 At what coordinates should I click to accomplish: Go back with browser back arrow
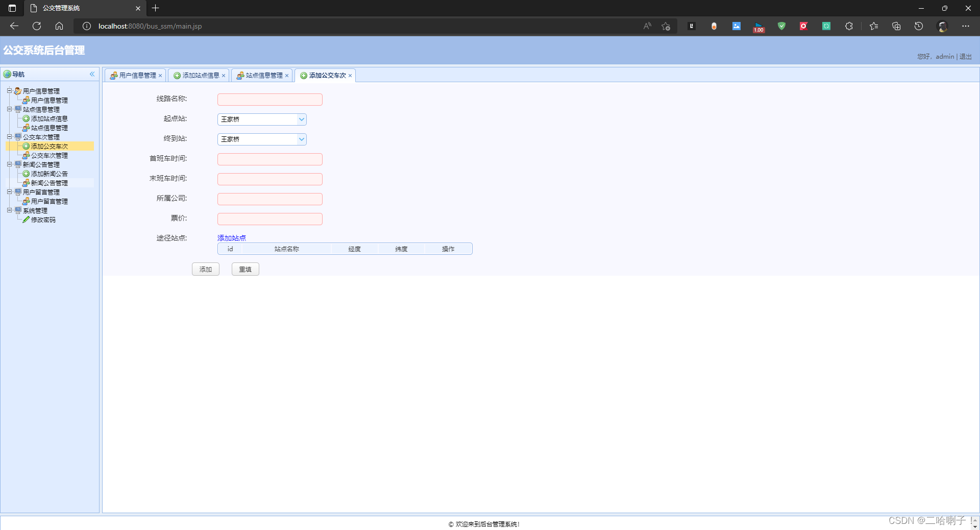(x=14, y=26)
